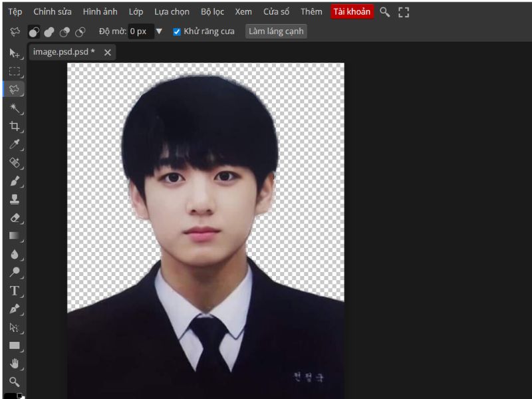532x399 pixels.
Task: Uncheck the Khử răng cưa checkbox
Action: pyautogui.click(x=177, y=32)
